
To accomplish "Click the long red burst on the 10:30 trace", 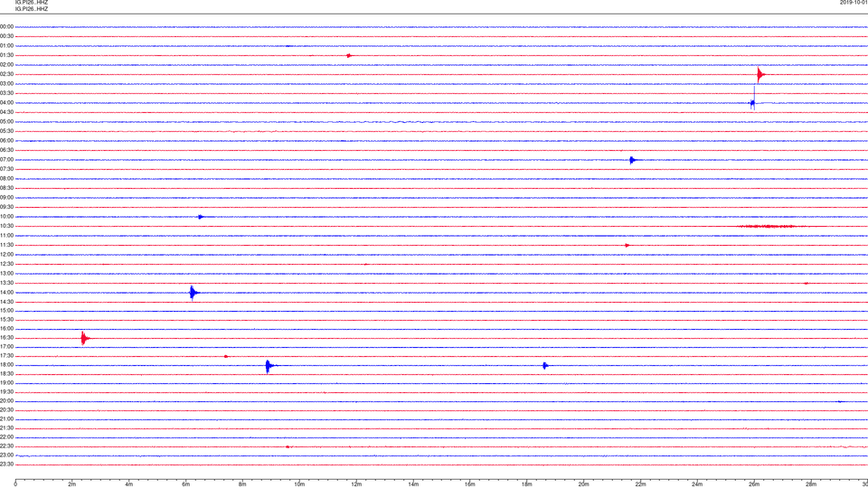I will tap(769, 226).
